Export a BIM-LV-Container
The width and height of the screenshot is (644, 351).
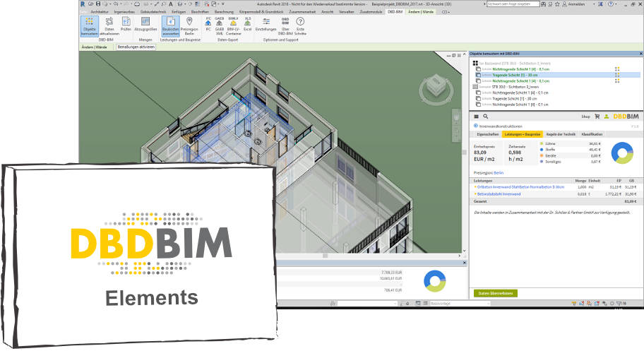(x=233, y=26)
